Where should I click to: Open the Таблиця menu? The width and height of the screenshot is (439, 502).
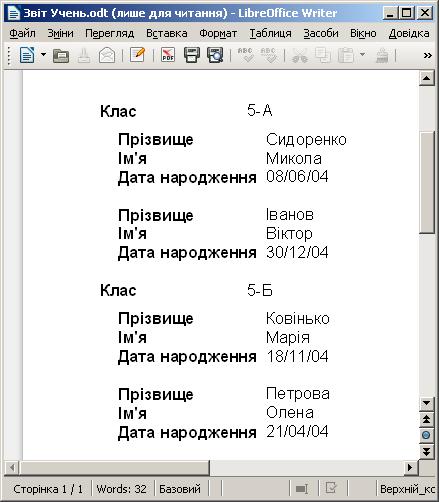[270, 33]
